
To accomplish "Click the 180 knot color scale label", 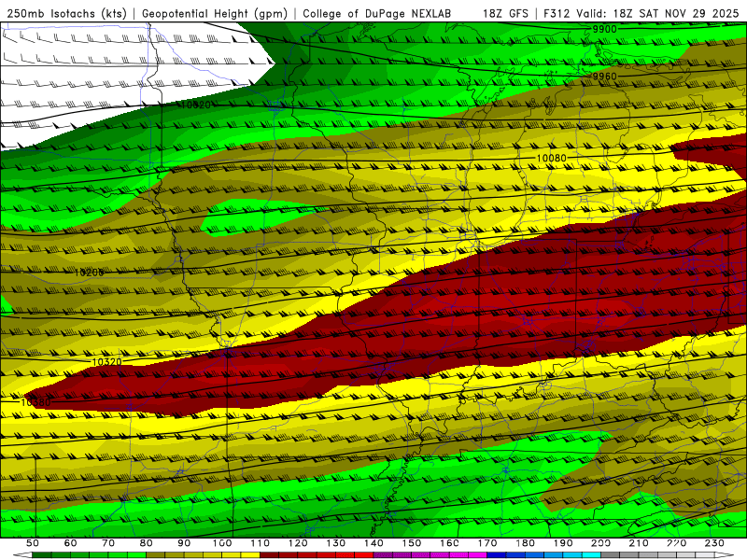I will 525,543.
